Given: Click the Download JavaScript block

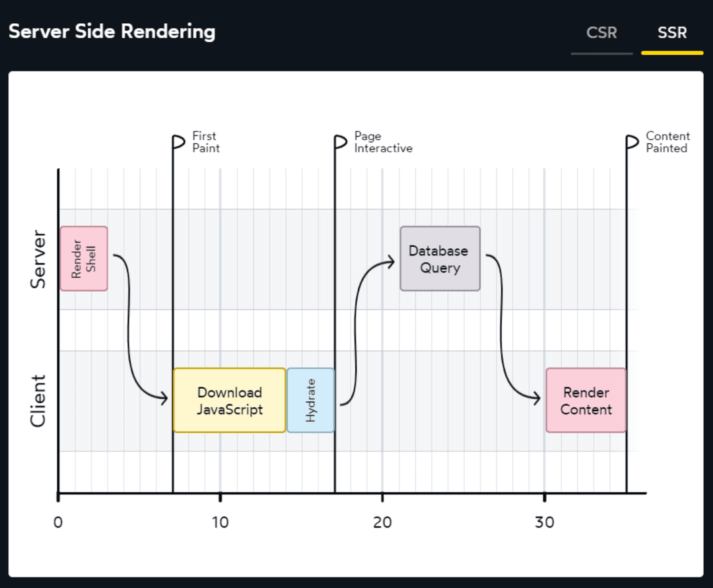Looking at the screenshot, I should (230, 401).
